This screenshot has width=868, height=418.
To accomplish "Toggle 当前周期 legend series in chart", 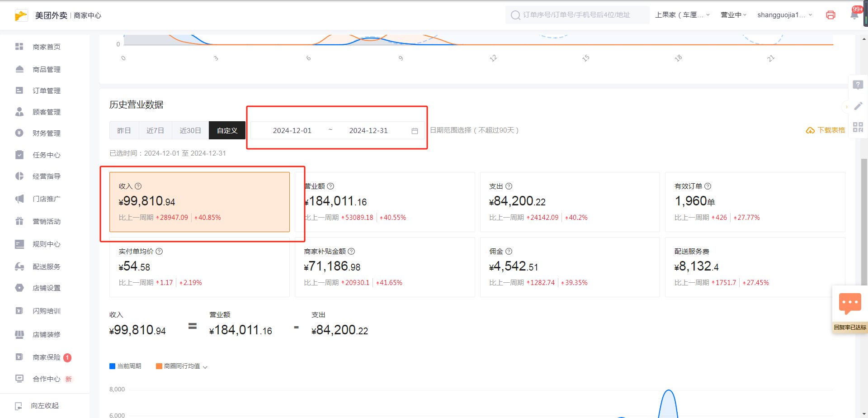I will [125, 366].
